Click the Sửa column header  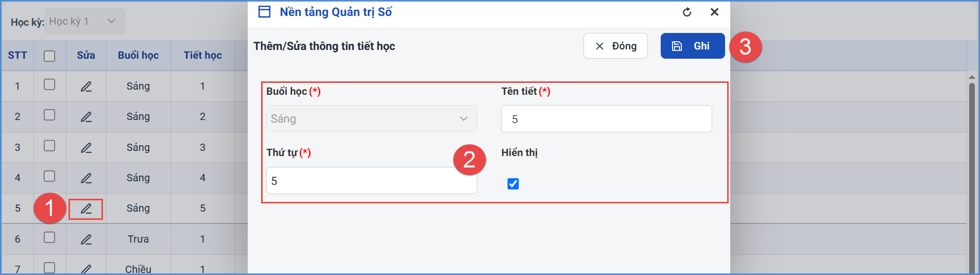86,55
